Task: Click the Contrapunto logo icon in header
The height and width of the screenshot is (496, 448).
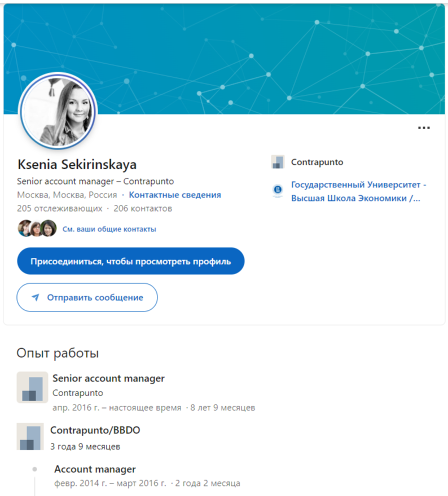Action: [278, 162]
